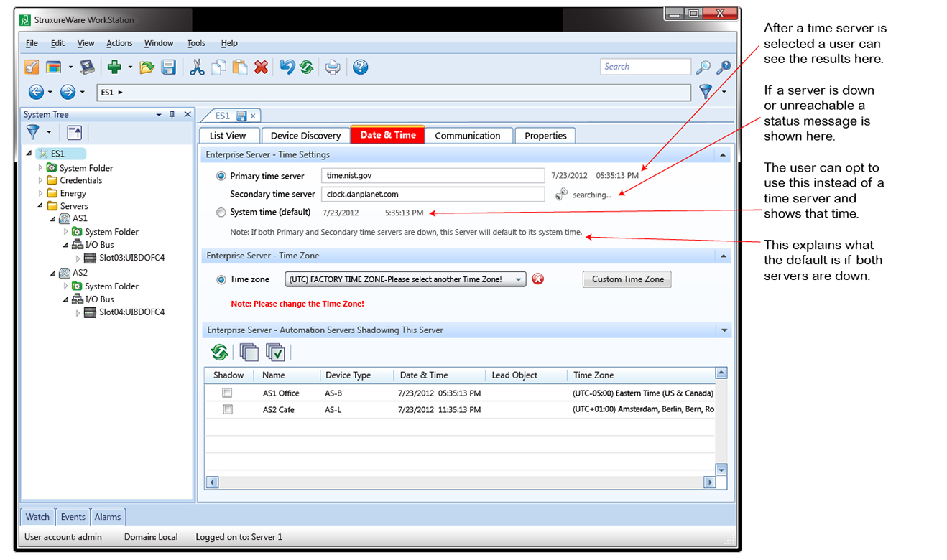This screenshot has width=947, height=560.
Task: Open the Properties tab
Action: [545, 136]
